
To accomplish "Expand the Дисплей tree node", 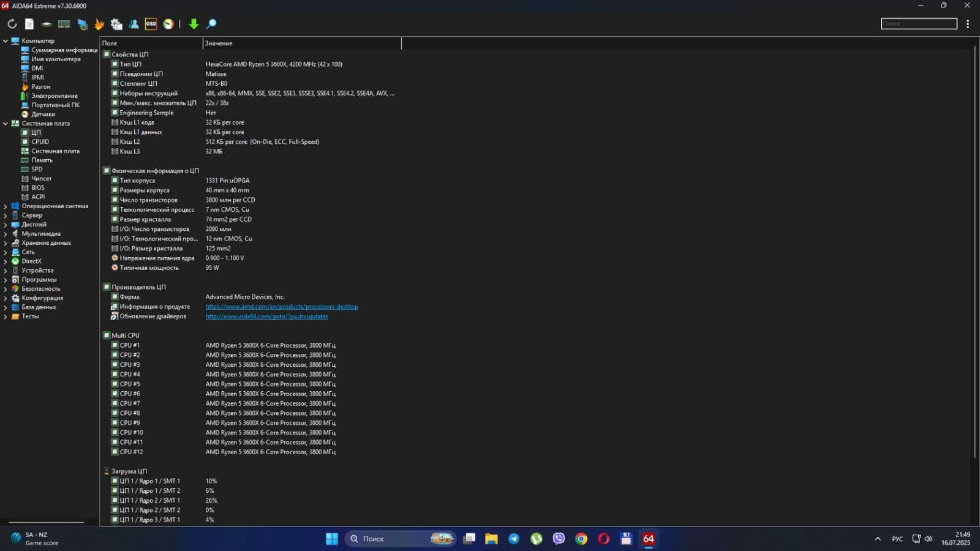I will pos(6,225).
